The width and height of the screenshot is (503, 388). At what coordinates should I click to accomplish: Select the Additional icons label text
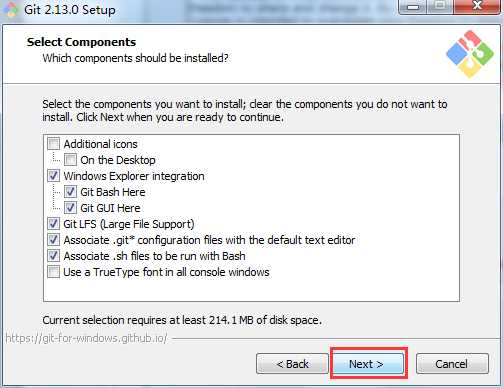click(100, 144)
